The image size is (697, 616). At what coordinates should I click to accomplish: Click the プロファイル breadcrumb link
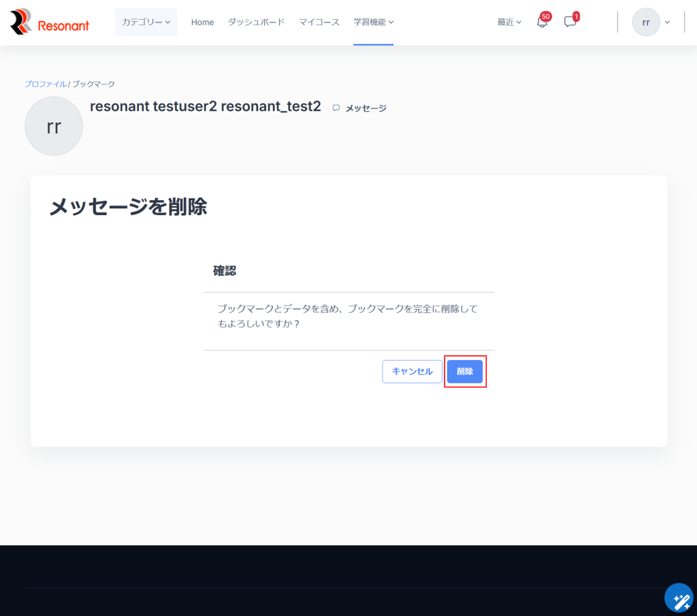(x=45, y=84)
